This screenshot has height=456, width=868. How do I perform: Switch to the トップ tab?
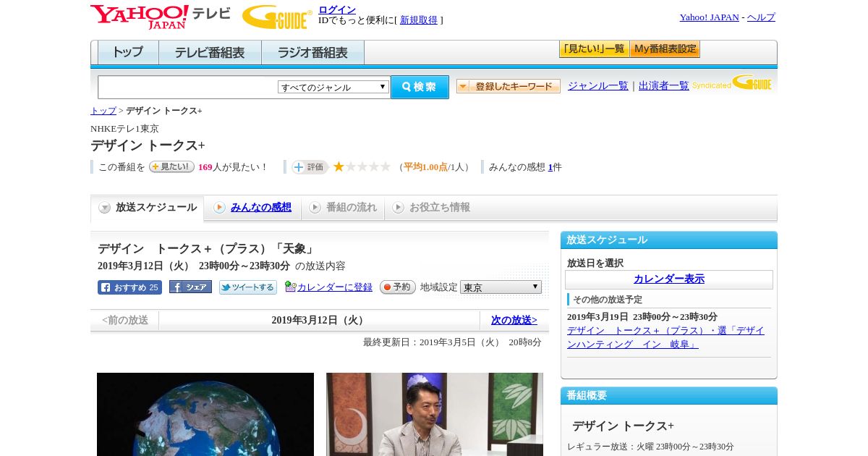click(128, 53)
